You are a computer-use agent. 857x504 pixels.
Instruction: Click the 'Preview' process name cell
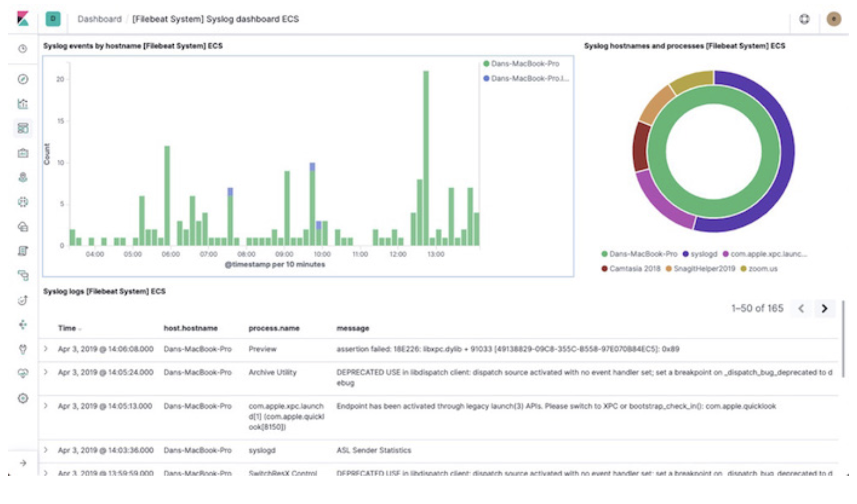[x=262, y=349]
